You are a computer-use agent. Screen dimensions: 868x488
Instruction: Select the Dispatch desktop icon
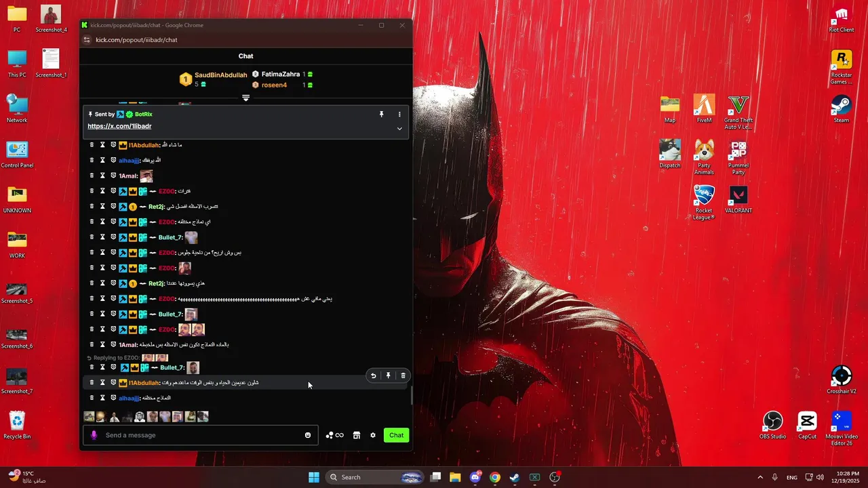click(670, 155)
